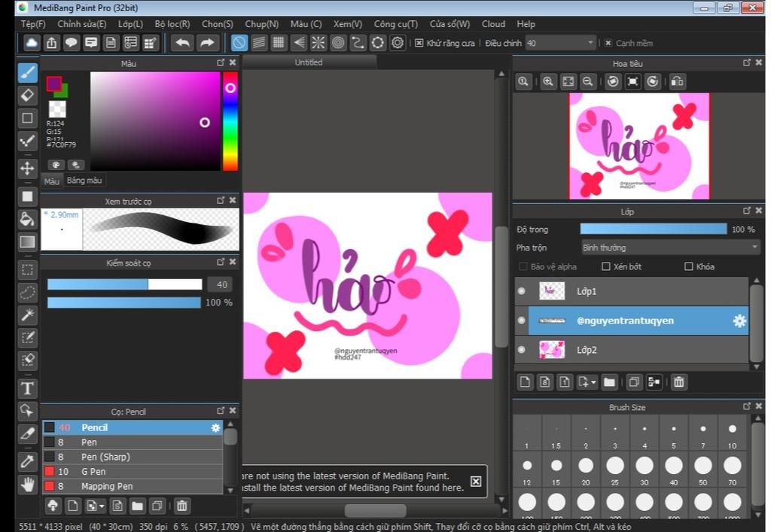Undock the Lớp layer panel

tap(746, 211)
